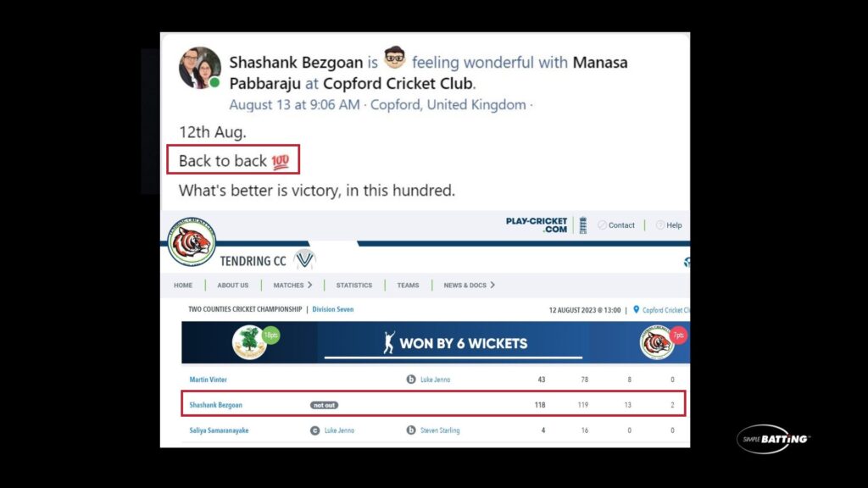Click the Help question mark icon

[659, 225]
